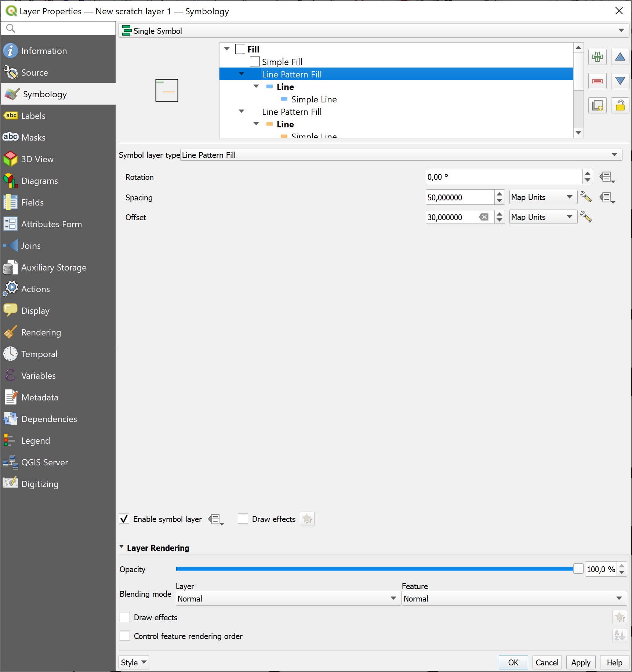The height and width of the screenshot is (672, 632).
Task: Enable Draw effects under Layer Rendering
Action: point(125,617)
